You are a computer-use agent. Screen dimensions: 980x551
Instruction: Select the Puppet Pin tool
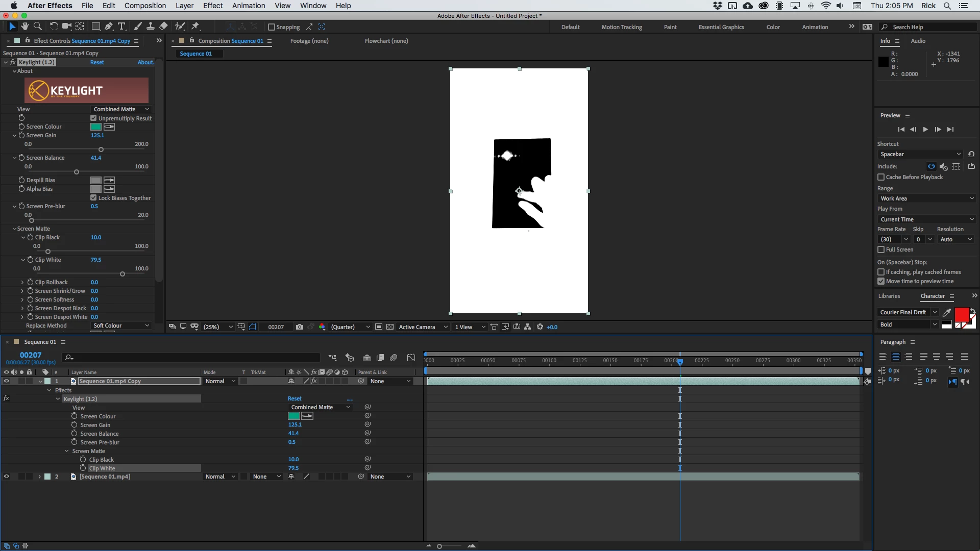[x=195, y=27]
